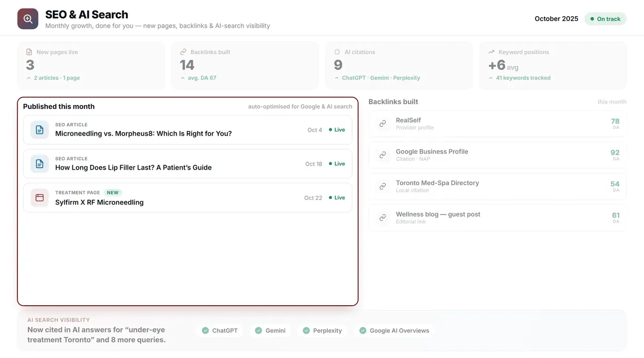
Task: Click the Published this month heading
Action: click(59, 106)
